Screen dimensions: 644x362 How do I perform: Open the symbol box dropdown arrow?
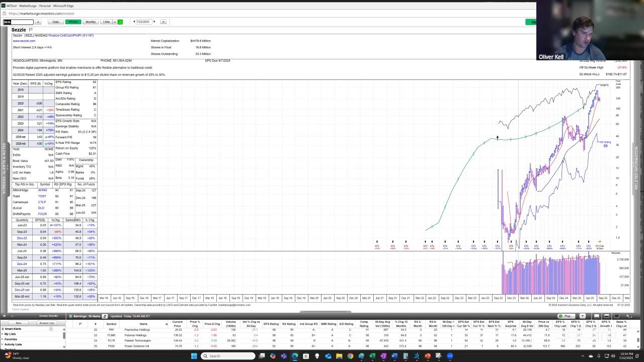click(38, 22)
